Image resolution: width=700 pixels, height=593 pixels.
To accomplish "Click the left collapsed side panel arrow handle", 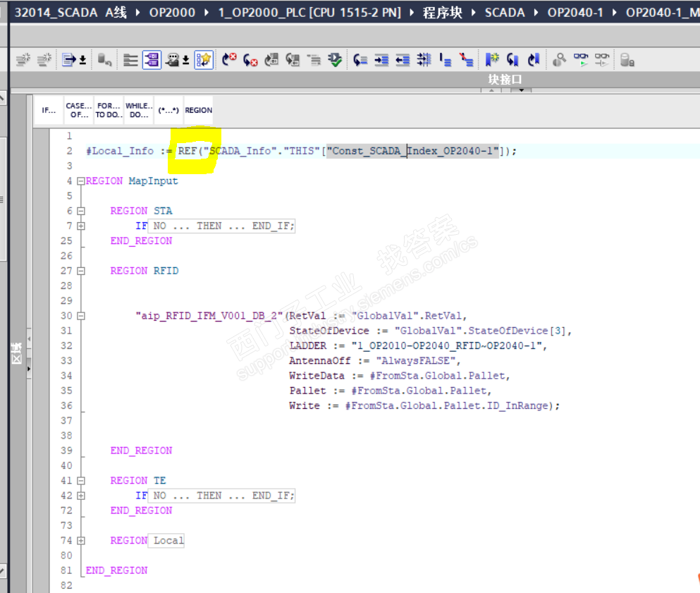I will (x=29, y=369).
